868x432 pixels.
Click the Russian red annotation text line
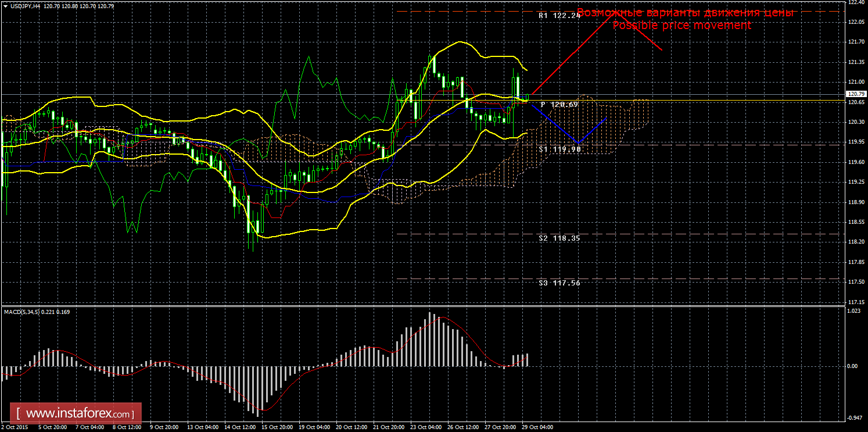[686, 12]
